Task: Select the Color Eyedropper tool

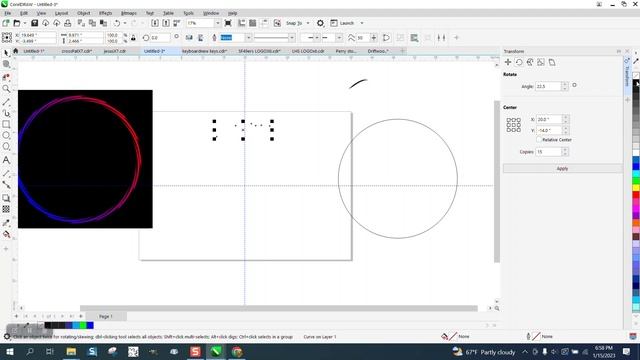Action: (6, 223)
